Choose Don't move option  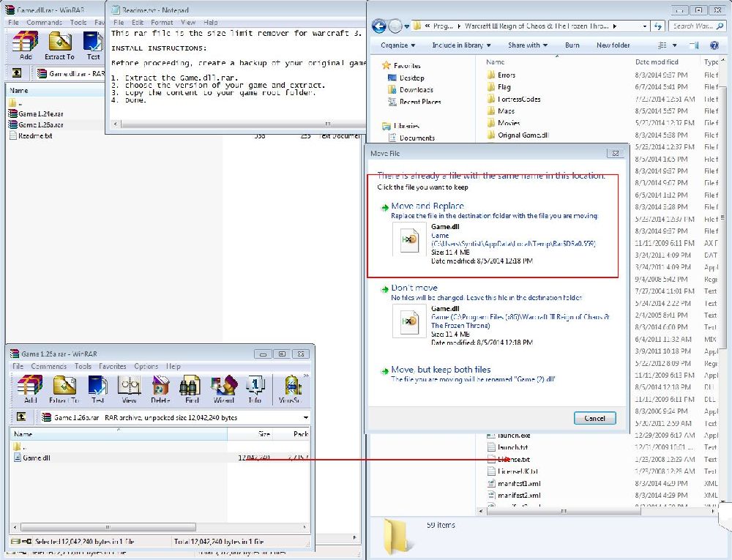click(495, 315)
